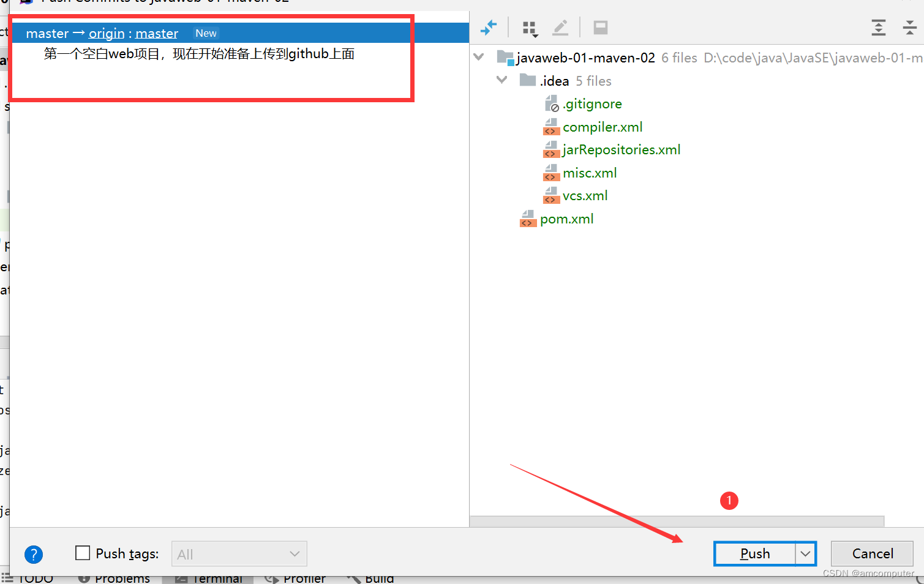Click the origin remote link
The height and width of the screenshot is (584, 924).
(107, 34)
